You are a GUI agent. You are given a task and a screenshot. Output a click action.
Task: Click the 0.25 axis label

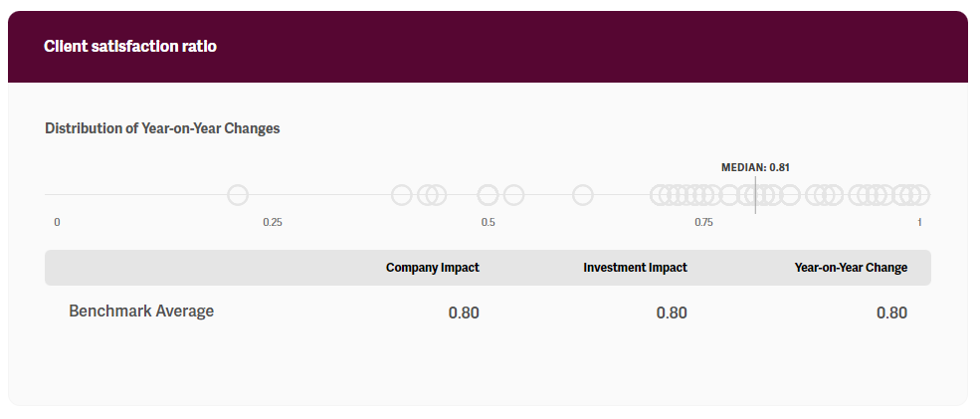click(273, 222)
